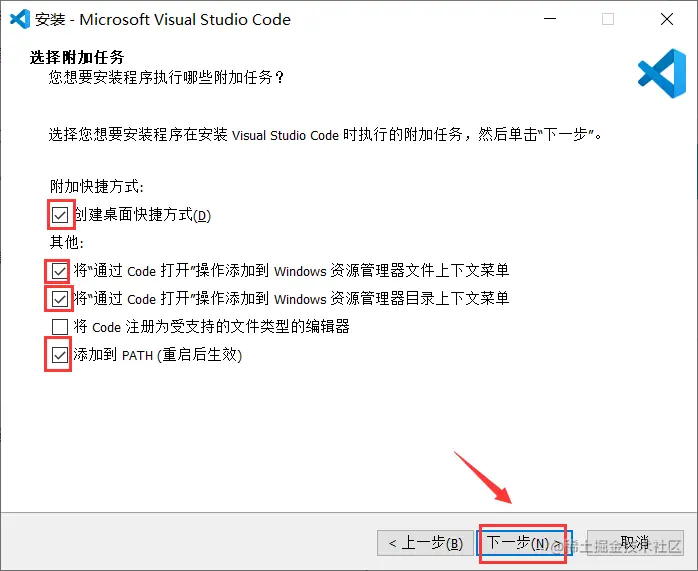Click the 选择附加任务 heading
Viewport: 698px width, 571px height.
coord(77,57)
